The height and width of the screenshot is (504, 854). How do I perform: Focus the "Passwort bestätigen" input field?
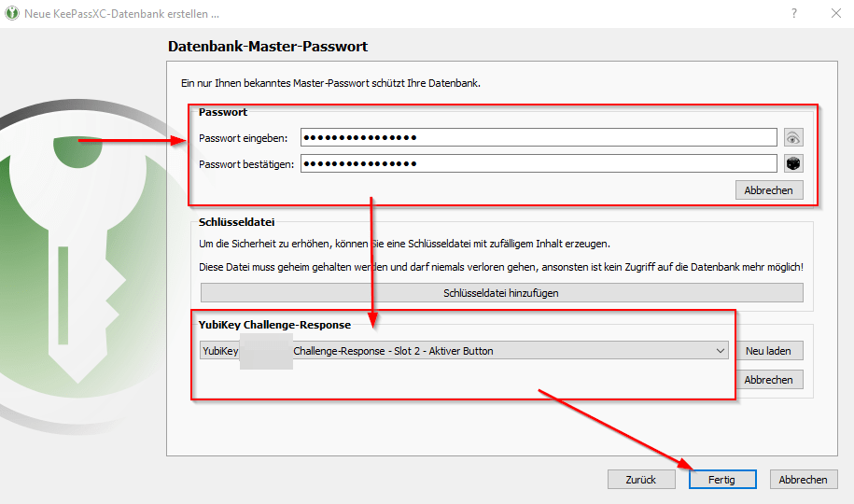[539, 164]
